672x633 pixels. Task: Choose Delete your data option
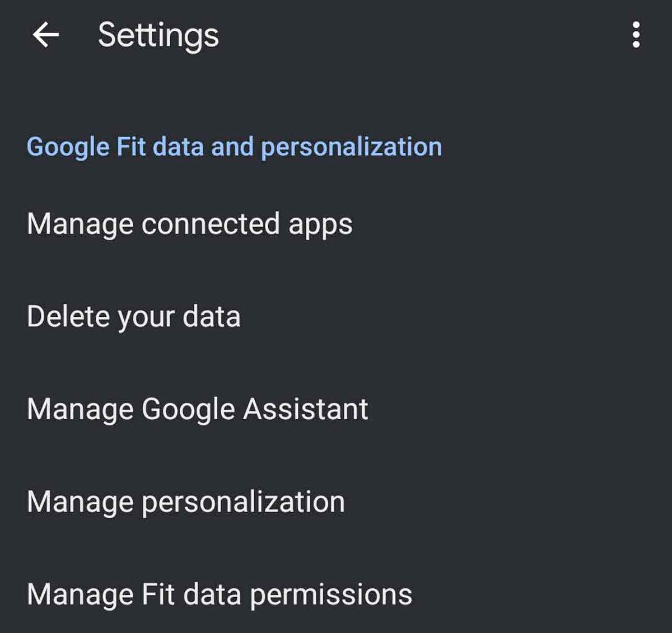coord(133,316)
